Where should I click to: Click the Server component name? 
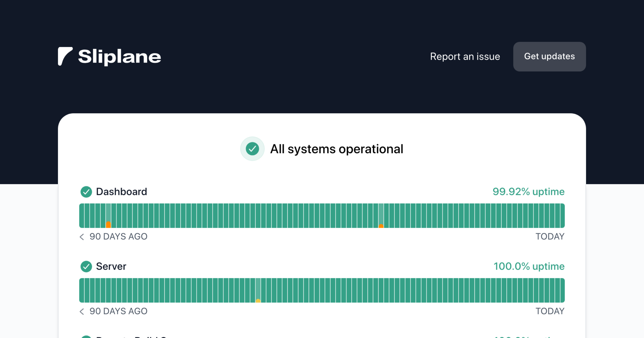111,266
